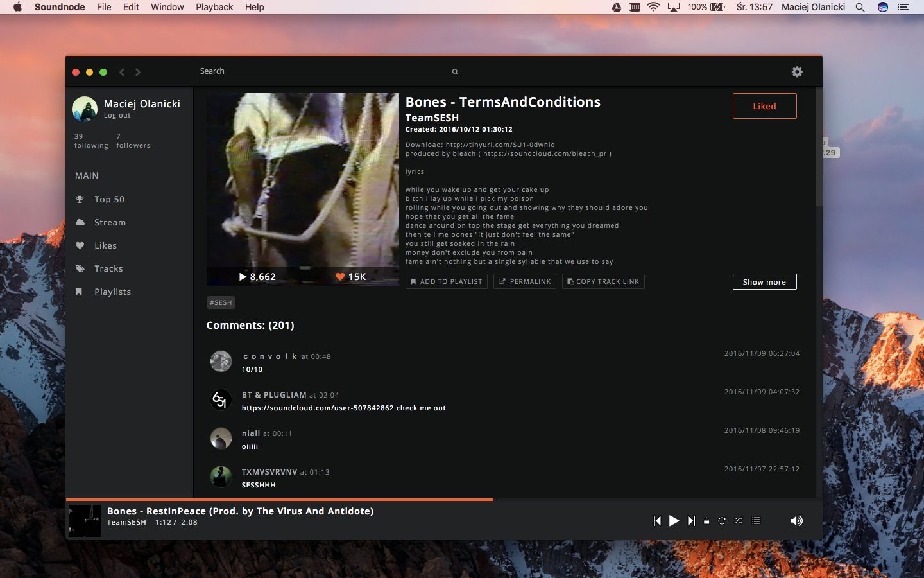
Task: Click niall commenter name
Action: tap(251, 433)
